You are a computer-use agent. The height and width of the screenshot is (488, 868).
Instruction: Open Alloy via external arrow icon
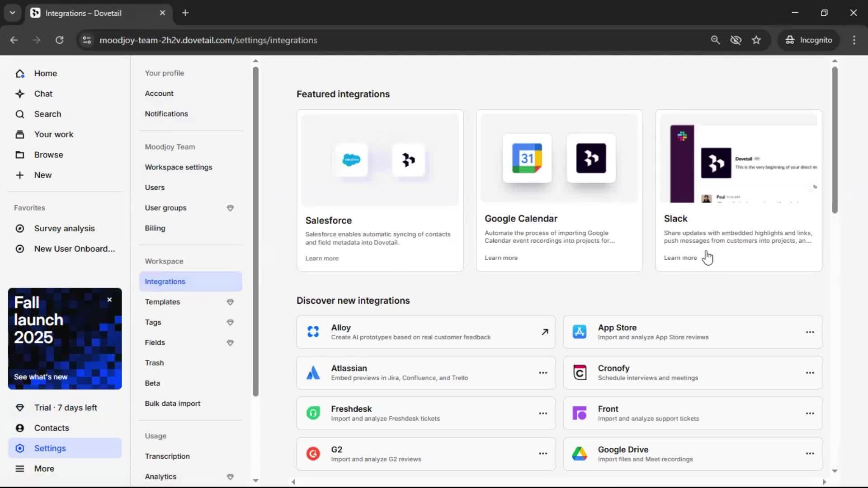click(x=545, y=332)
